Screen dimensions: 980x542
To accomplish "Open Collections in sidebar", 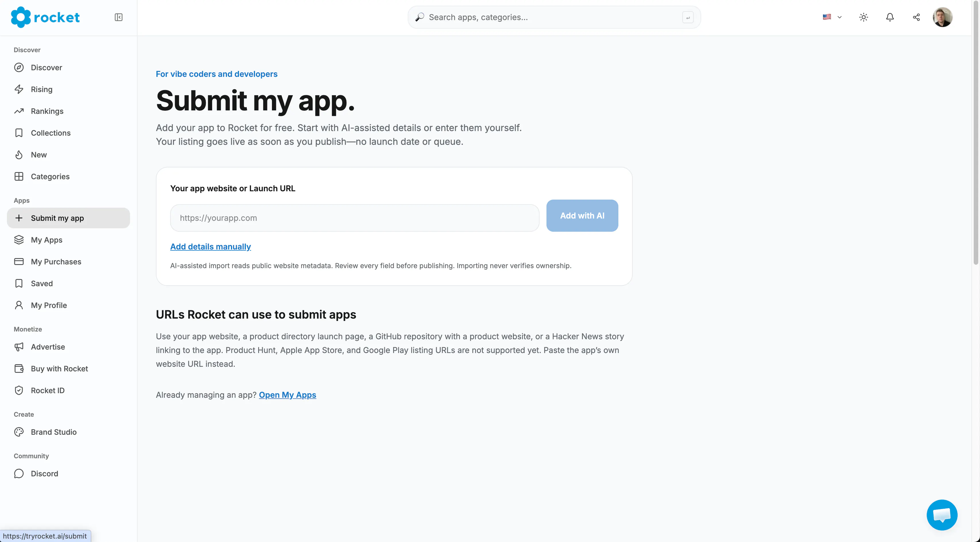I will [68, 133].
